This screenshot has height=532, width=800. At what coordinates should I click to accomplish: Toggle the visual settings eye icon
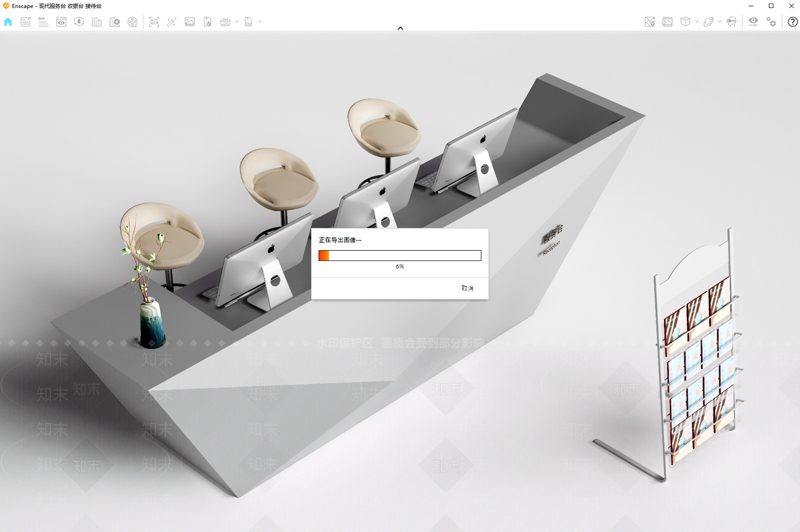753,21
